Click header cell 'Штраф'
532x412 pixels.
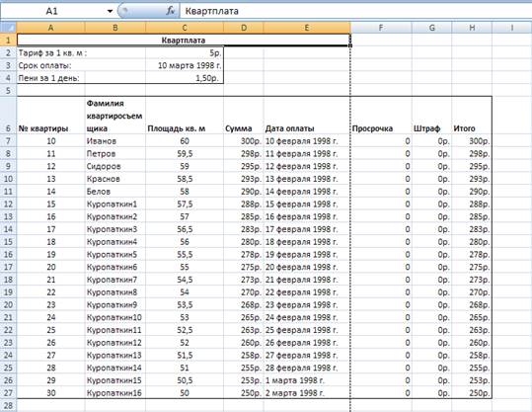coord(432,116)
